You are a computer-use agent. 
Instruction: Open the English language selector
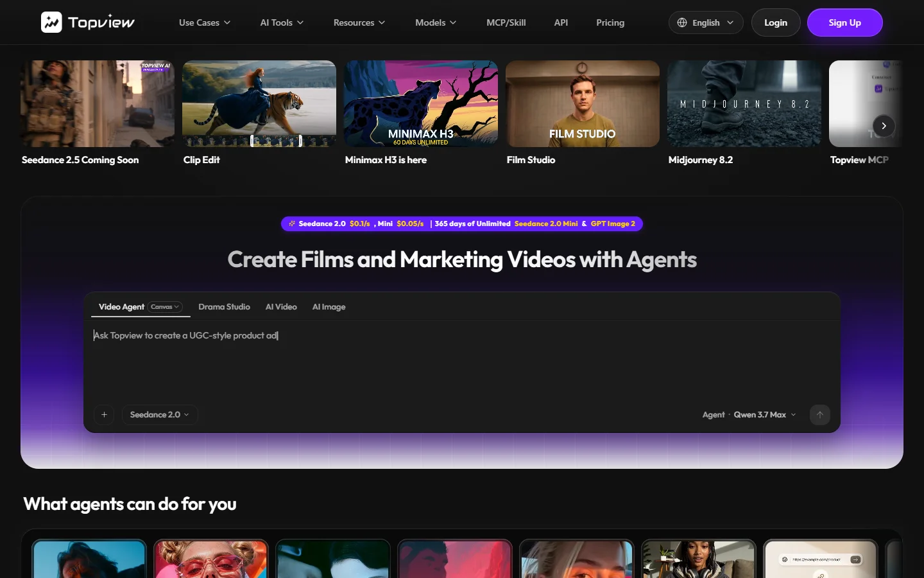[706, 22]
